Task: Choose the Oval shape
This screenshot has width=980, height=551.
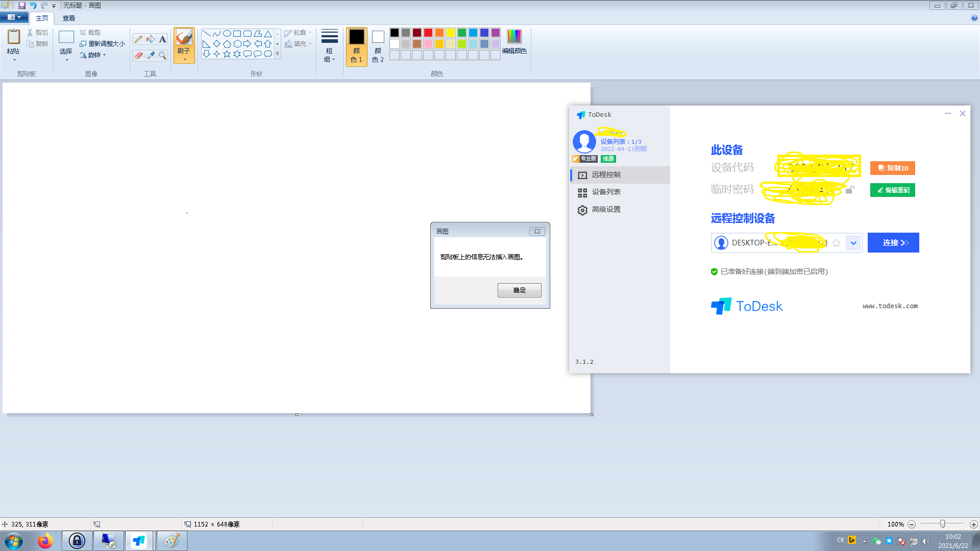Action: pyautogui.click(x=227, y=34)
